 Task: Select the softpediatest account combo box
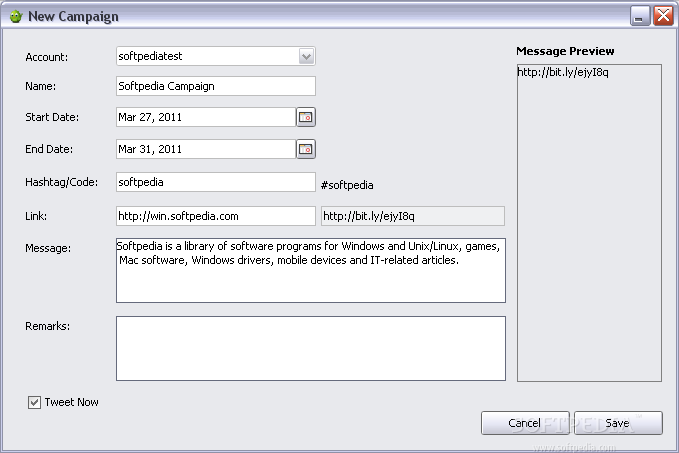tap(216, 56)
